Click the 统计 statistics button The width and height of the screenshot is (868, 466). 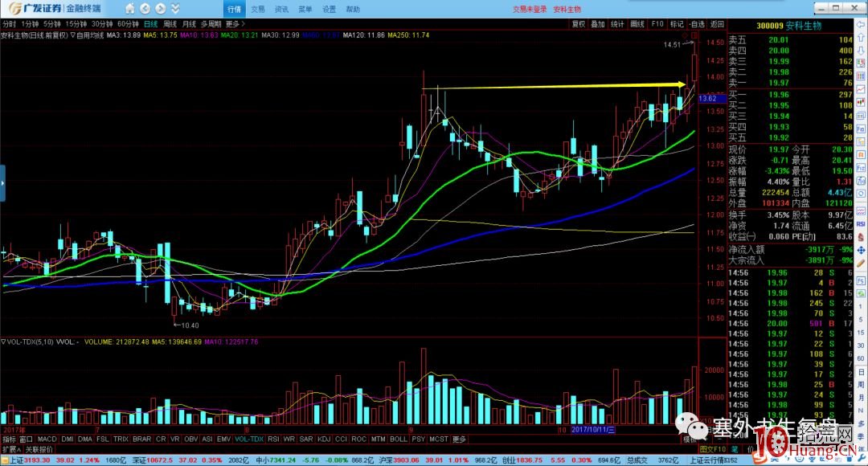(x=617, y=24)
